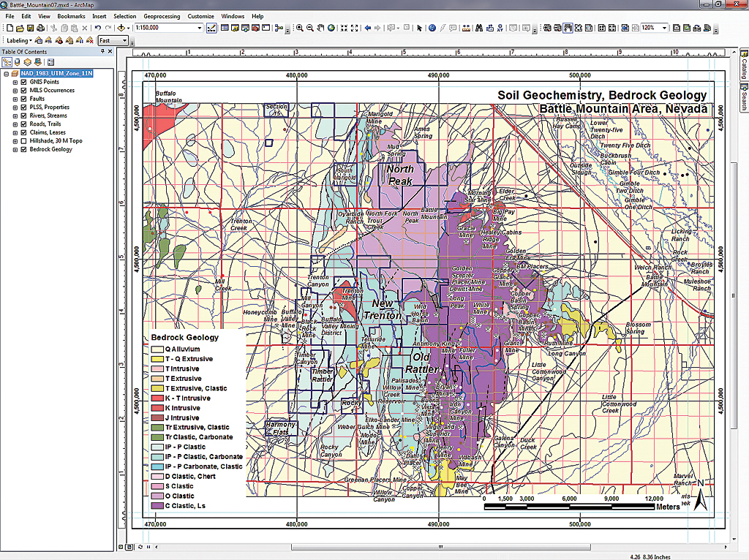Open the Search side tab

tap(744, 97)
